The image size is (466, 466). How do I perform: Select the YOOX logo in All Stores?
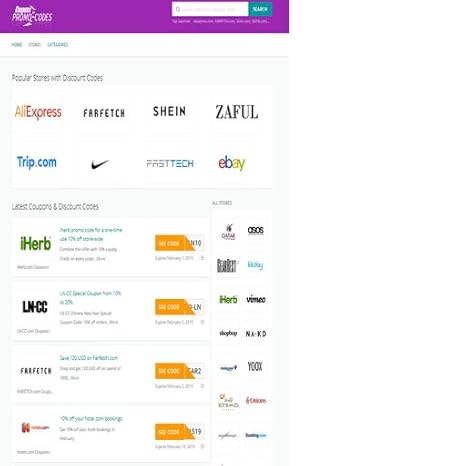255,366
